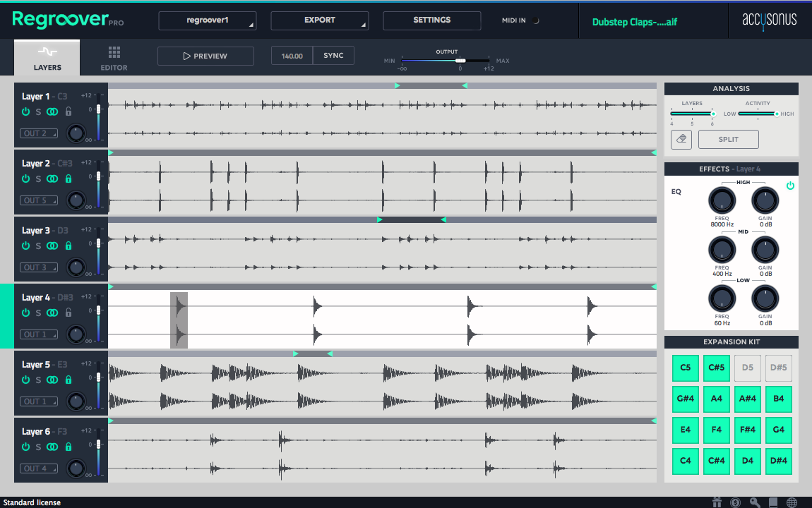This screenshot has width=812, height=508.
Task: Click the gift icon in status bar
Action: point(717,502)
